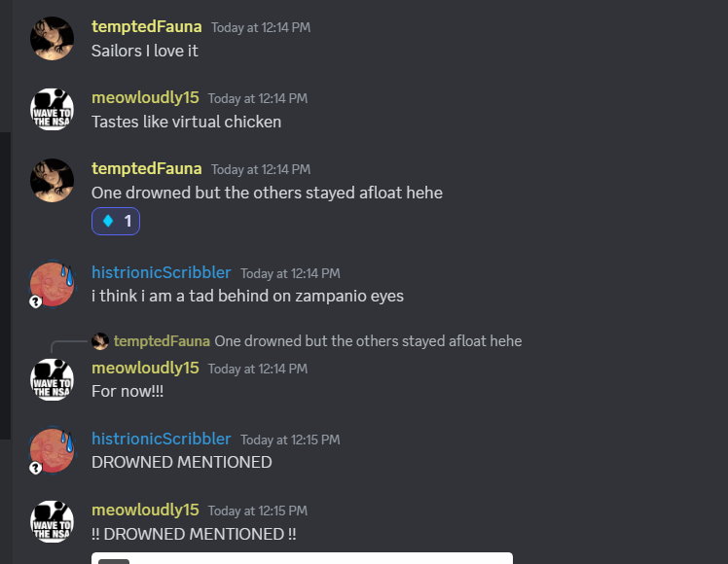Jump to replied message via the reply preview text
This screenshot has width=728, height=564.
368,341
